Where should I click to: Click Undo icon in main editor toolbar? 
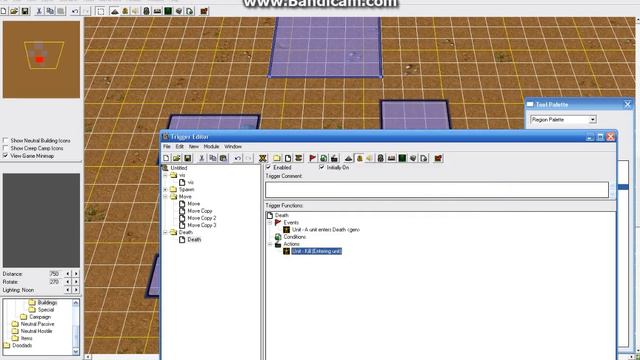click(75, 11)
